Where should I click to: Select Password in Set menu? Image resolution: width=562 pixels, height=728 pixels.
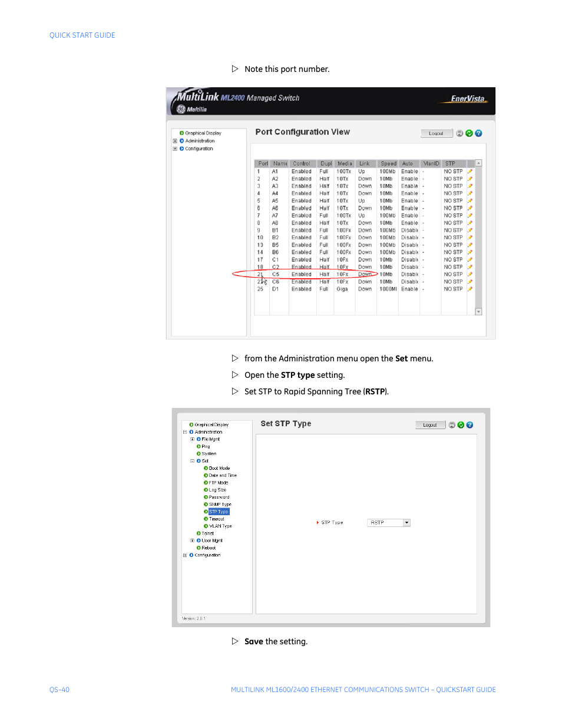pos(219,498)
